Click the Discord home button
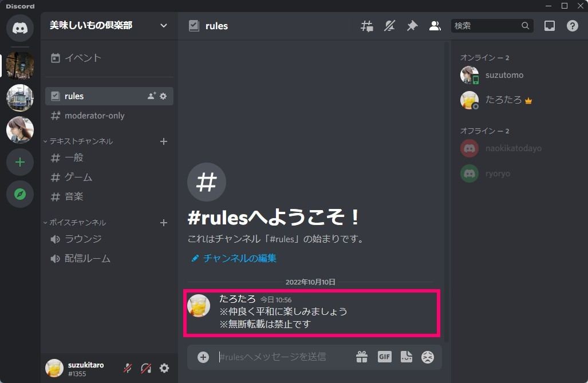The height and width of the screenshot is (383, 588). pos(19,28)
